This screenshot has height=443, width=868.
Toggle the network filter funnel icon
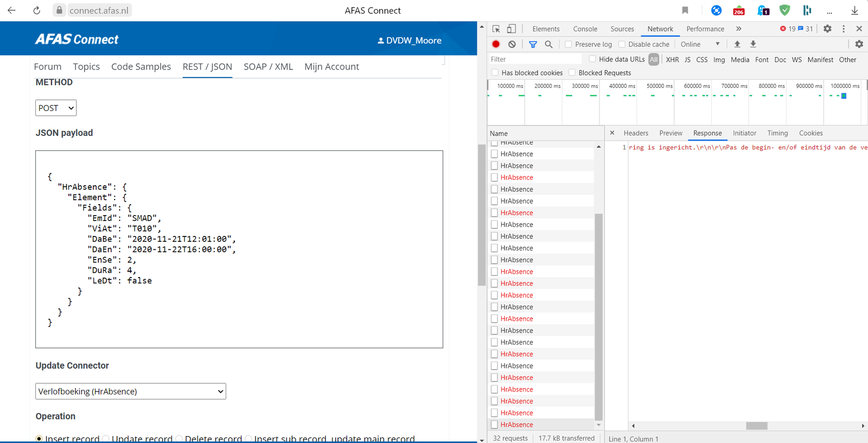533,44
